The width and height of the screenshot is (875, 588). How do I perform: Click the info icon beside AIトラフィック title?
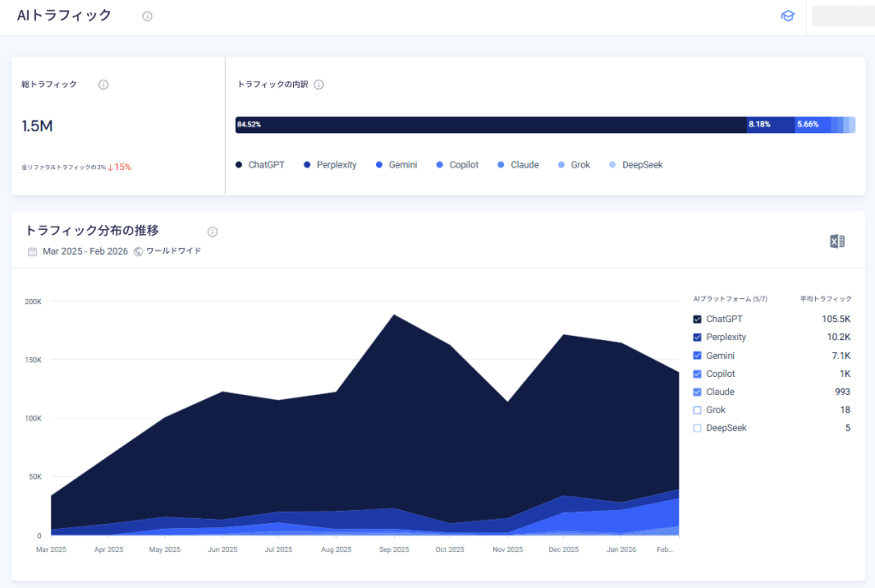coord(147,16)
